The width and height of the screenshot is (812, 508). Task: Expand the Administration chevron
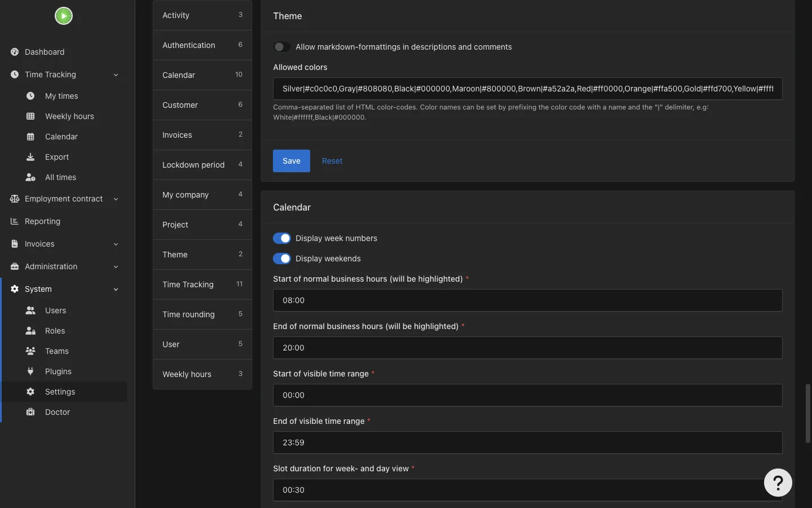116,266
